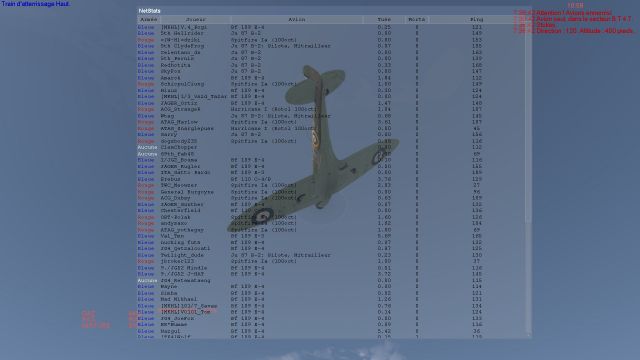640x360 pixels.
Task: Select the SkyFox player row
Action: (331, 71)
